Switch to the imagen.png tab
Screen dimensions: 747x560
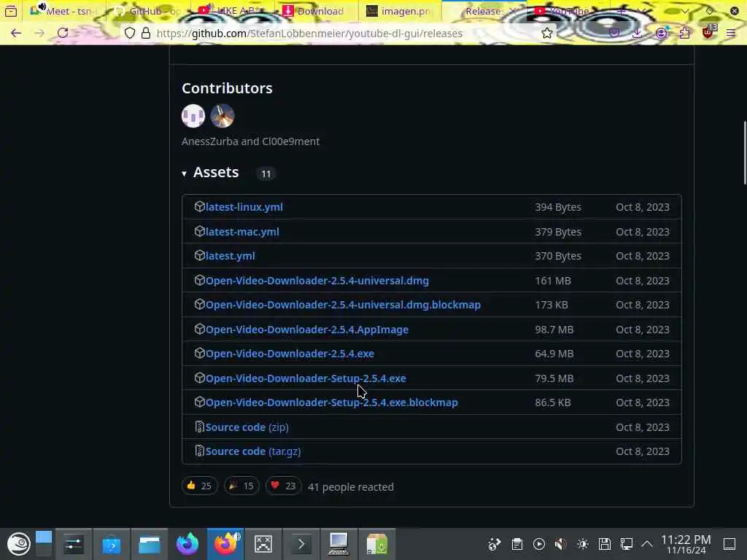(x=400, y=10)
